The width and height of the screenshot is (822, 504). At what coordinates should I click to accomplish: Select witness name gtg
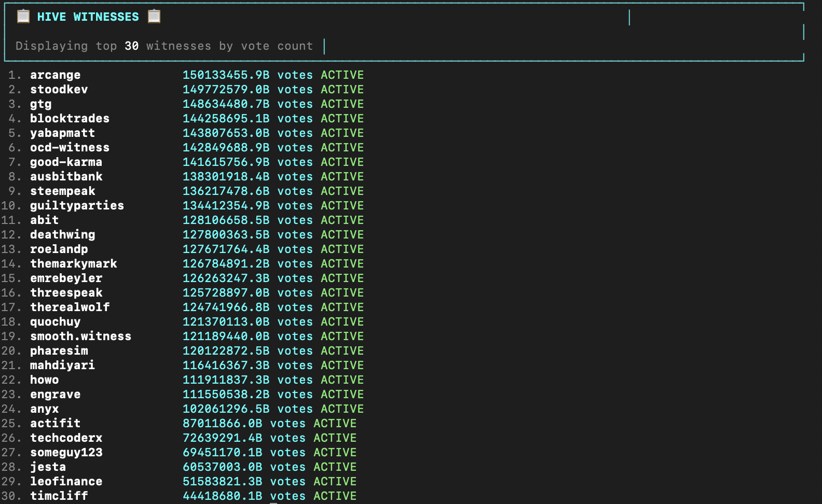[41, 104]
